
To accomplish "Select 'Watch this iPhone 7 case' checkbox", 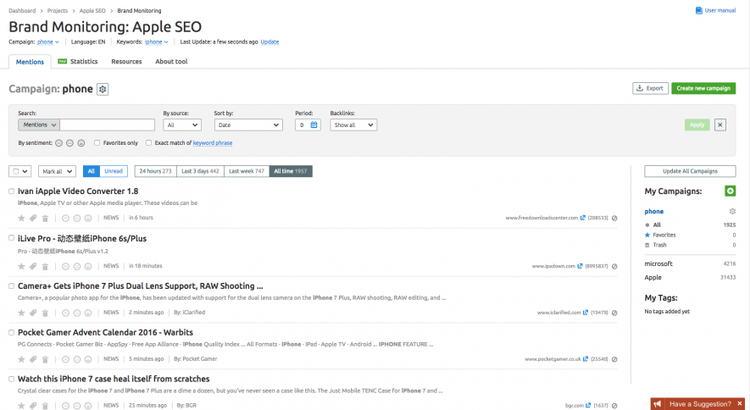I will pyautogui.click(x=11, y=378).
